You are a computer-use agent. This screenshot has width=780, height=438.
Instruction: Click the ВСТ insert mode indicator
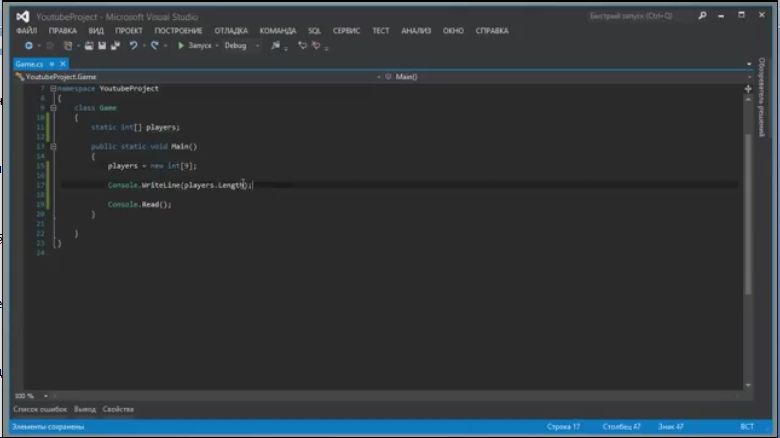[x=747, y=427]
